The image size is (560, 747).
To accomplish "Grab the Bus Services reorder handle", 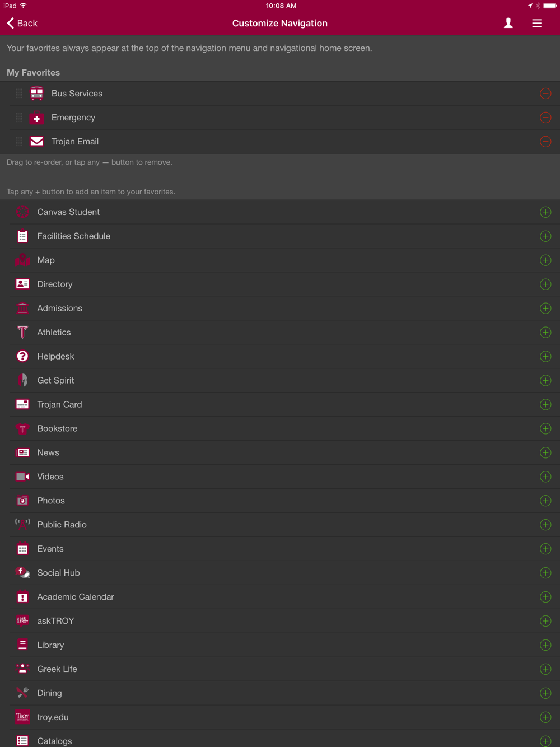I will [19, 94].
